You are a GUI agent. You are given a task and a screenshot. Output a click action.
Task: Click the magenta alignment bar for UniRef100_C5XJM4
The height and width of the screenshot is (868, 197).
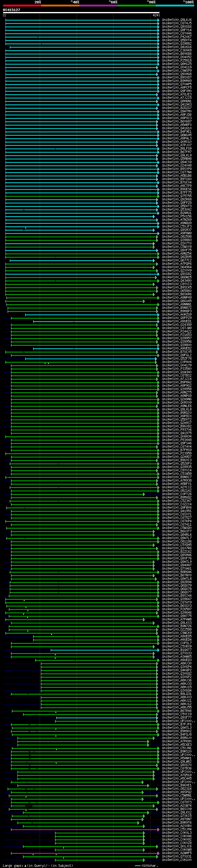coord(85,829)
